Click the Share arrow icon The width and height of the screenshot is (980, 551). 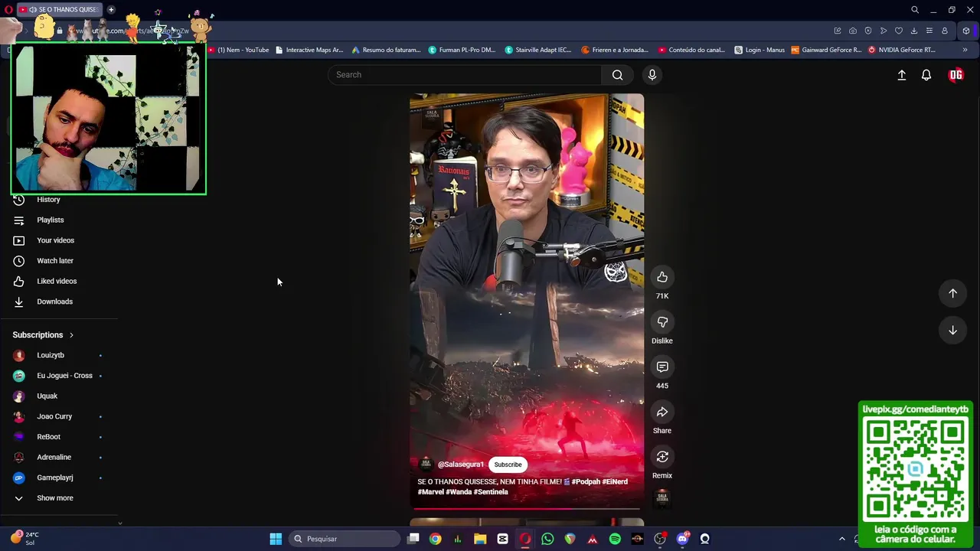(662, 412)
